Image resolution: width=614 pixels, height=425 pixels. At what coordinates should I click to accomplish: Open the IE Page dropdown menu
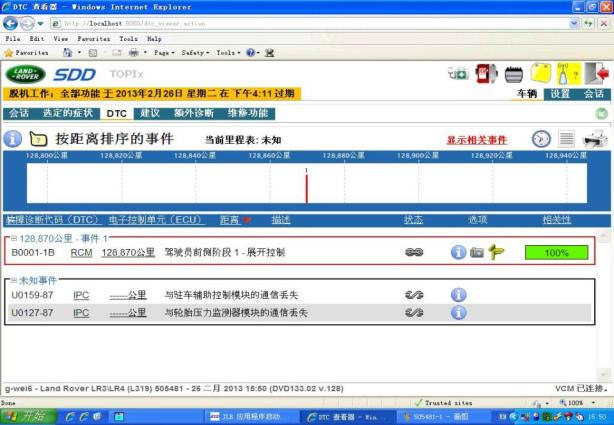(x=164, y=52)
